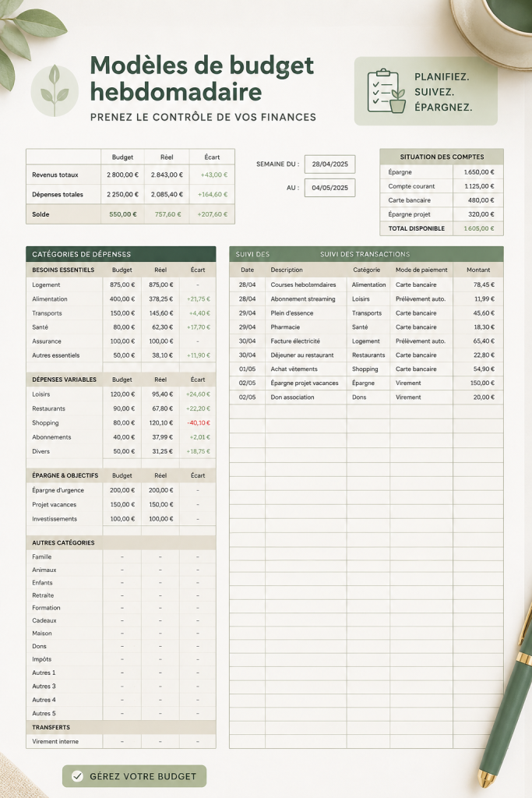The image size is (532, 798).
Task: Select the Impôts category label
Action: coord(42,659)
